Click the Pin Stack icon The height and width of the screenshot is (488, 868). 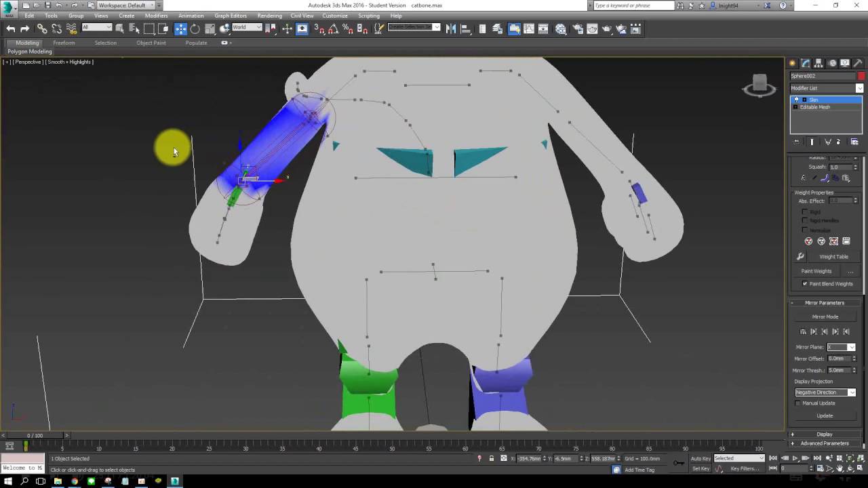[x=797, y=142]
